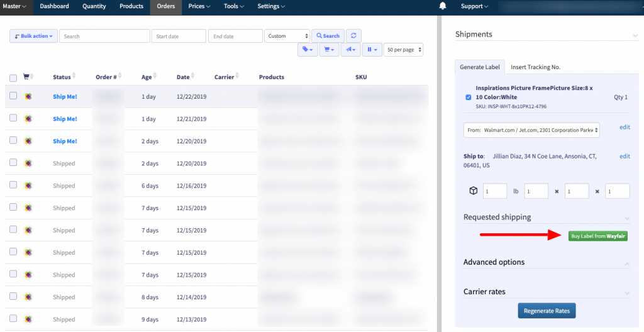Sort by the Order # column arrows
Screen dimensions: 644x332
coord(119,77)
